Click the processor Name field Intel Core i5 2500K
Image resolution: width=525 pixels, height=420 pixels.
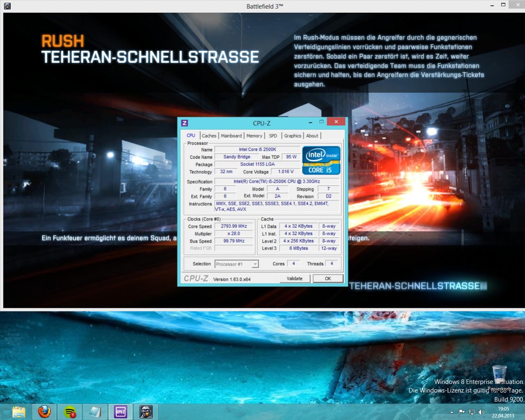[257, 149]
